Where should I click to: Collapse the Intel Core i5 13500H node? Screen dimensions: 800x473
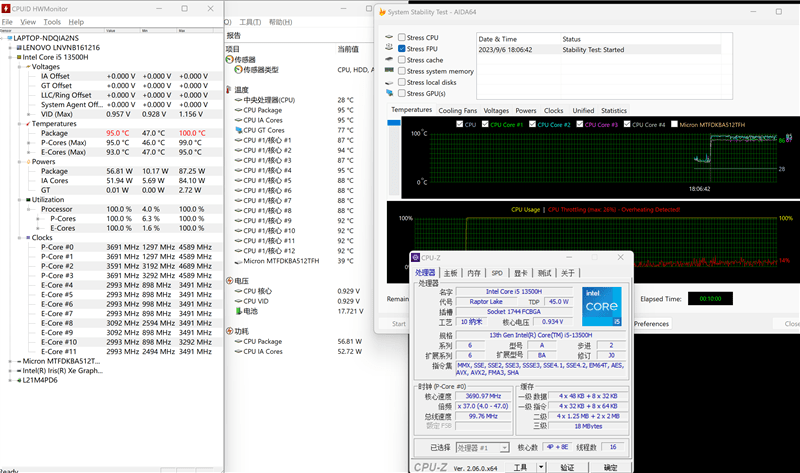point(11,57)
